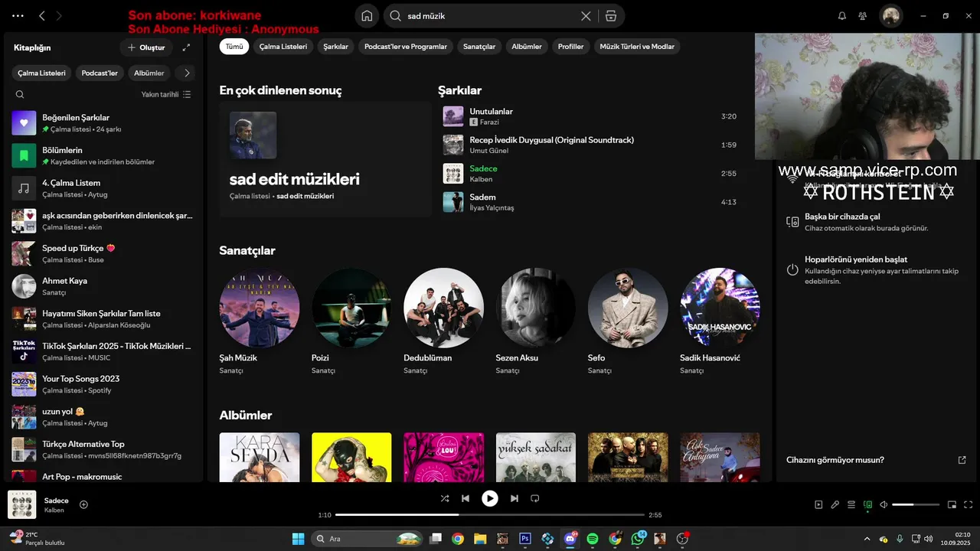Select the Şarkılar filter tab
This screenshot has width=980, height=551.
point(335,47)
